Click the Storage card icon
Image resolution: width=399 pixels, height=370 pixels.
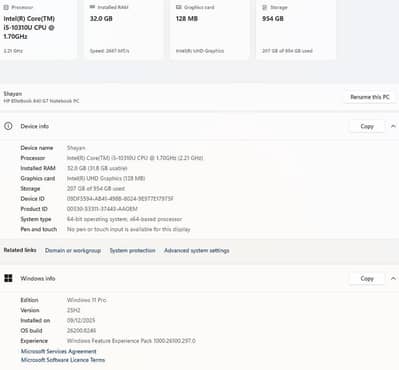[x=265, y=7]
